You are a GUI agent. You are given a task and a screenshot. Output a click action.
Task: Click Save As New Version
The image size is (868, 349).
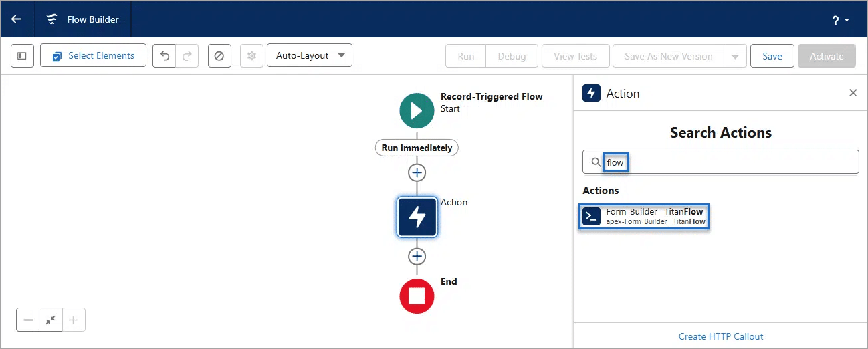pyautogui.click(x=669, y=56)
